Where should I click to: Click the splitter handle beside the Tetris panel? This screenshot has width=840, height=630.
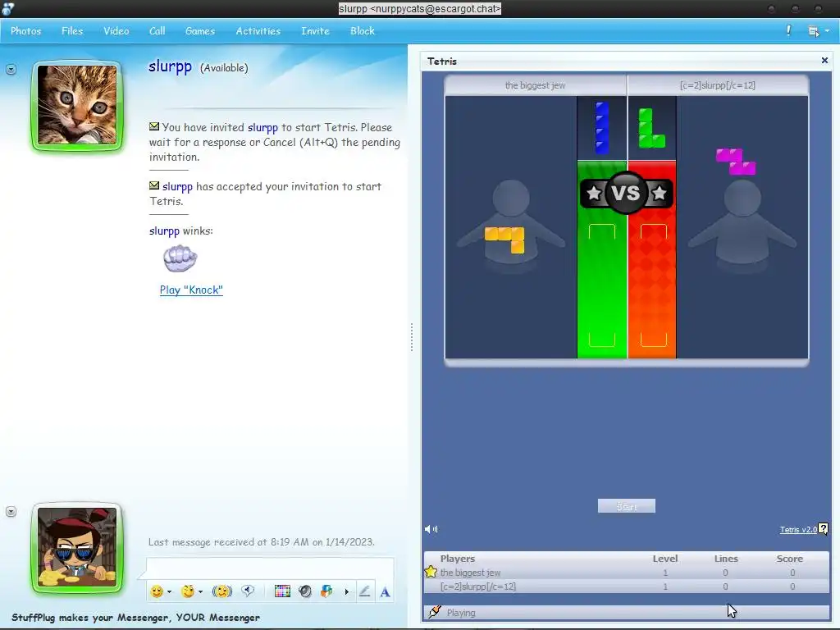click(412, 337)
